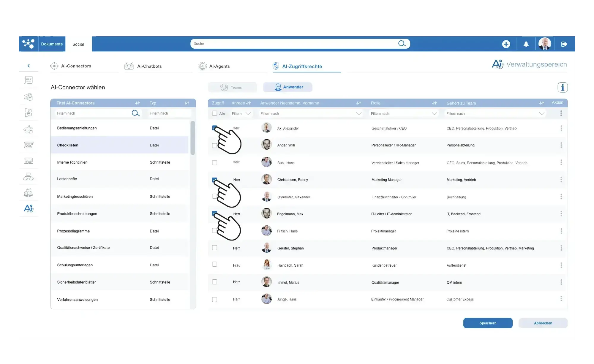Click the plus add icon in header
The height and width of the screenshot is (364, 594).
506,44
